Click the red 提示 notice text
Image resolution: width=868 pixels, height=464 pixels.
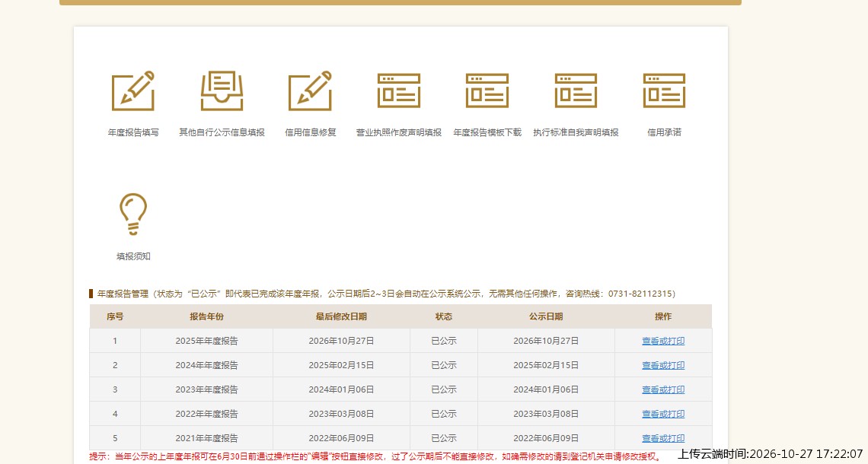click(x=376, y=457)
